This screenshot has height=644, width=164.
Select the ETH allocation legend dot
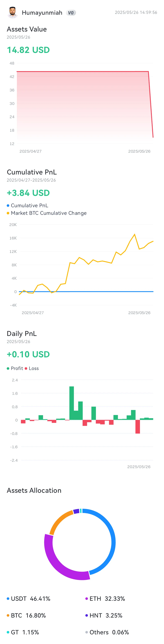click(x=87, y=598)
